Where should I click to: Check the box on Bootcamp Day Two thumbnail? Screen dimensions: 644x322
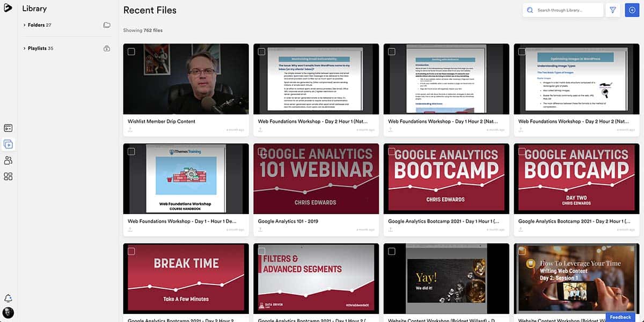[522, 151]
